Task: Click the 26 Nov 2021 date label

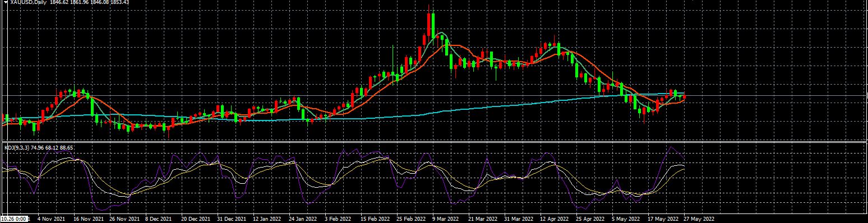Action: coord(124,219)
